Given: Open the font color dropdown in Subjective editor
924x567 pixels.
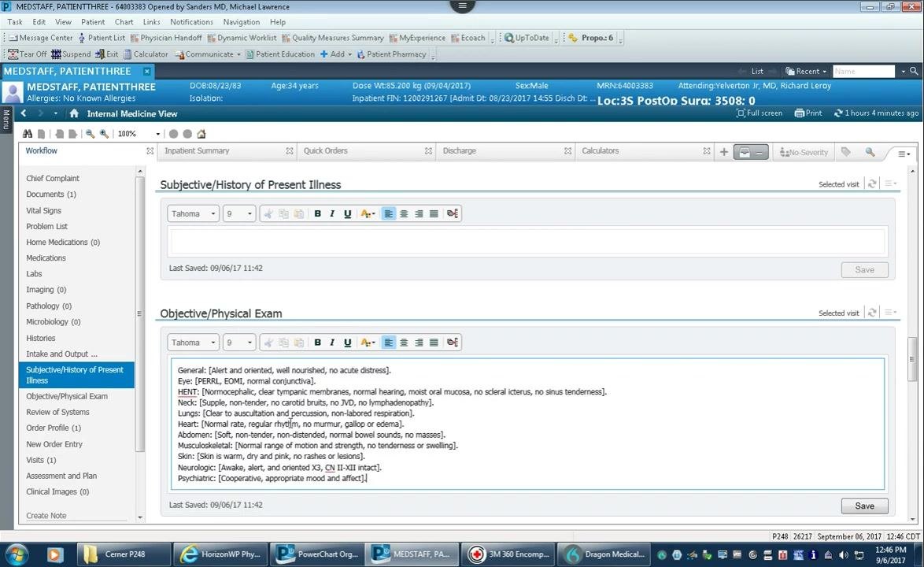Looking at the screenshot, I should point(373,213).
